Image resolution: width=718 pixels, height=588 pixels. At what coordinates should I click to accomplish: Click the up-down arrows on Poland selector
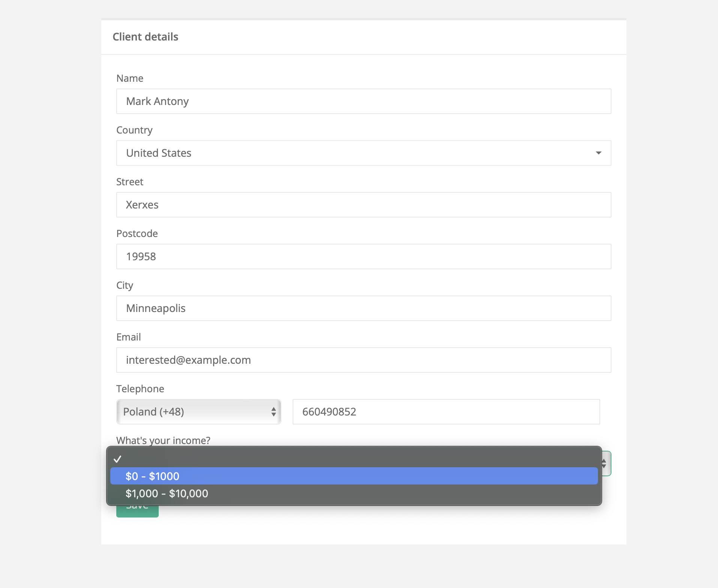[273, 412]
